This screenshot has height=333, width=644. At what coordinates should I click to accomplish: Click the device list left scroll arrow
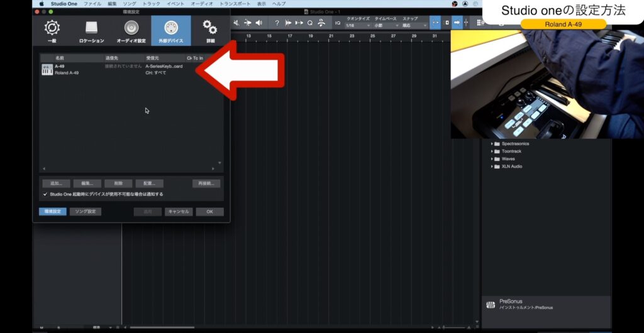(44, 168)
